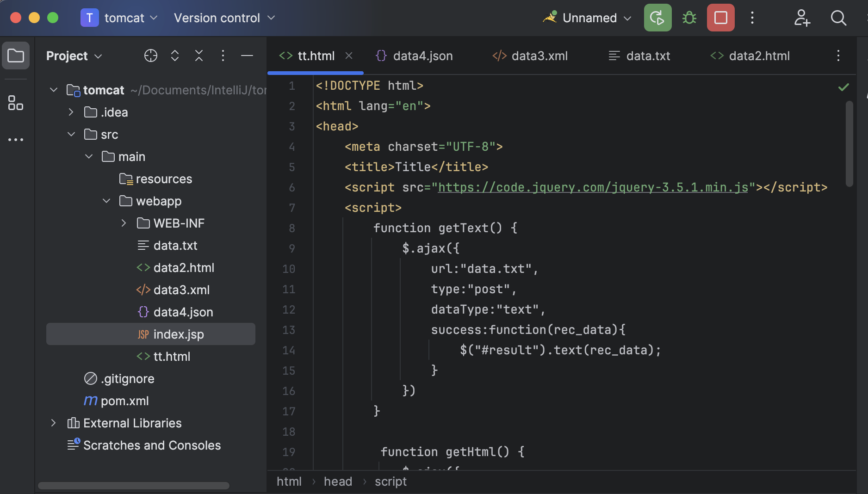
Task: Expand the WEB-INF folder
Action: click(124, 223)
